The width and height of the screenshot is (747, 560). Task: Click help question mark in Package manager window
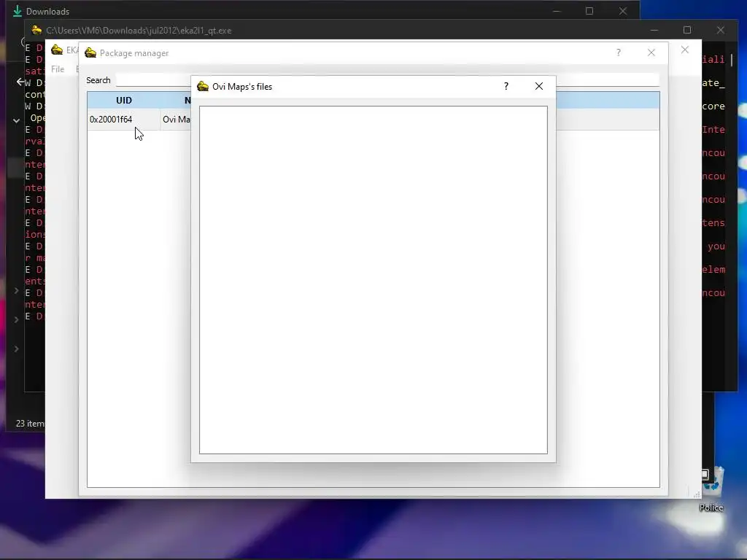619,52
